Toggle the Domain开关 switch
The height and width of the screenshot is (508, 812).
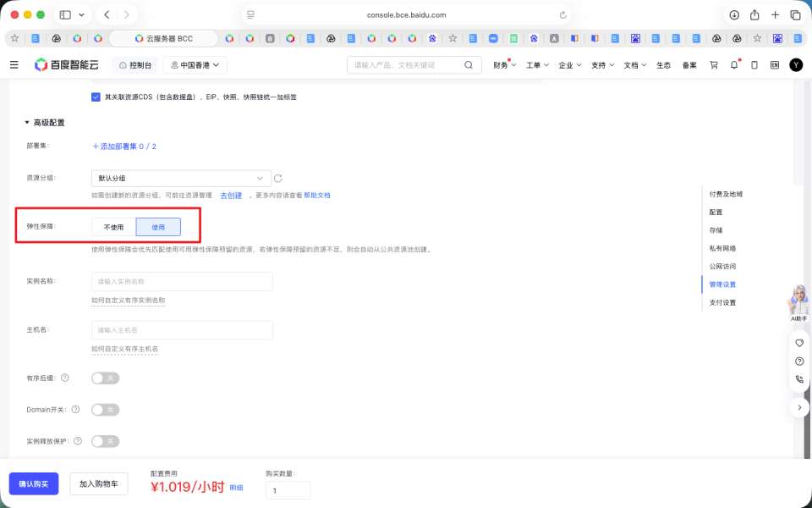105,410
